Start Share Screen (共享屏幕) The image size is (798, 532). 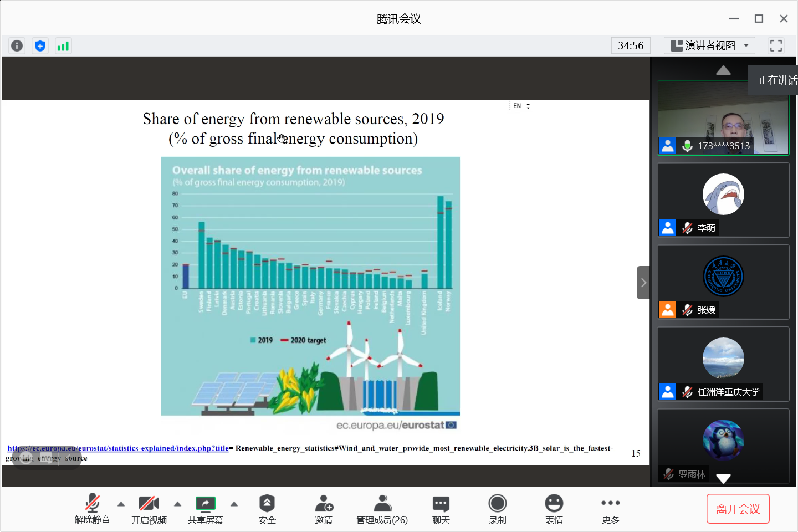pos(205,509)
